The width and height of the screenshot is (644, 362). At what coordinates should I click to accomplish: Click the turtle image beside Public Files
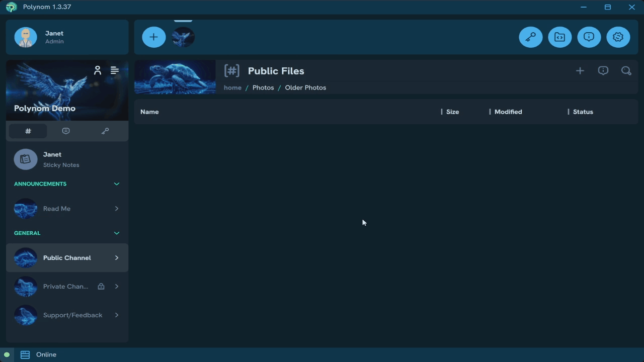click(175, 76)
